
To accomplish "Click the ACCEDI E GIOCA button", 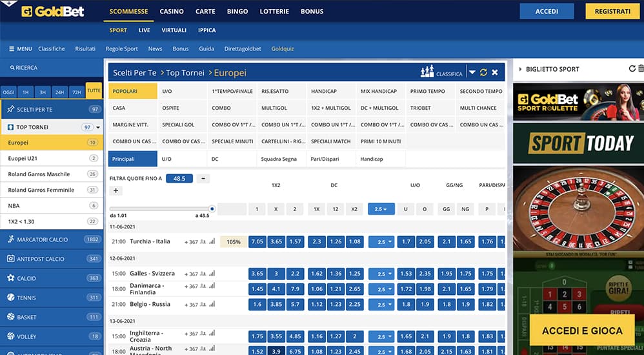I will [x=583, y=330].
